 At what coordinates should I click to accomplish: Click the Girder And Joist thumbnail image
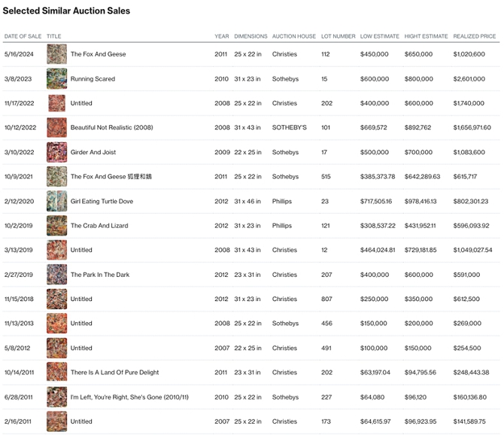56,152
